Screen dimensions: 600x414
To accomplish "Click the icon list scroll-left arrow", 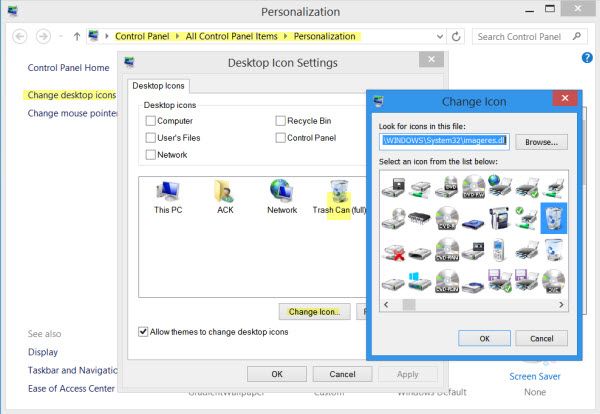I will pyautogui.click(x=386, y=305).
